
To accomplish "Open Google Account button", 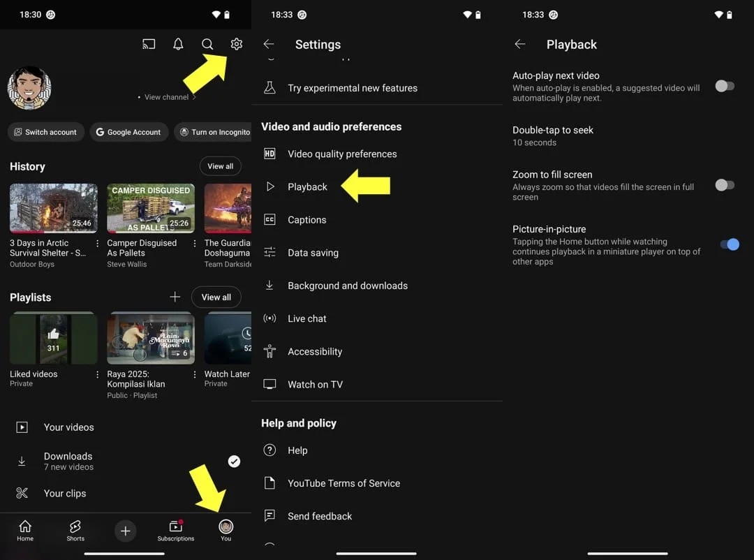I will (x=129, y=132).
